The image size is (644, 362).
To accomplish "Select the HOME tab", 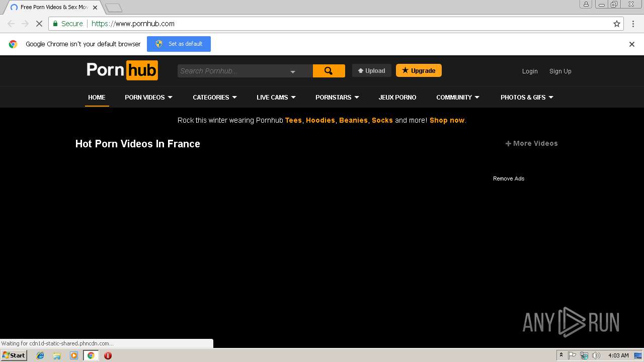I will pos(97,98).
